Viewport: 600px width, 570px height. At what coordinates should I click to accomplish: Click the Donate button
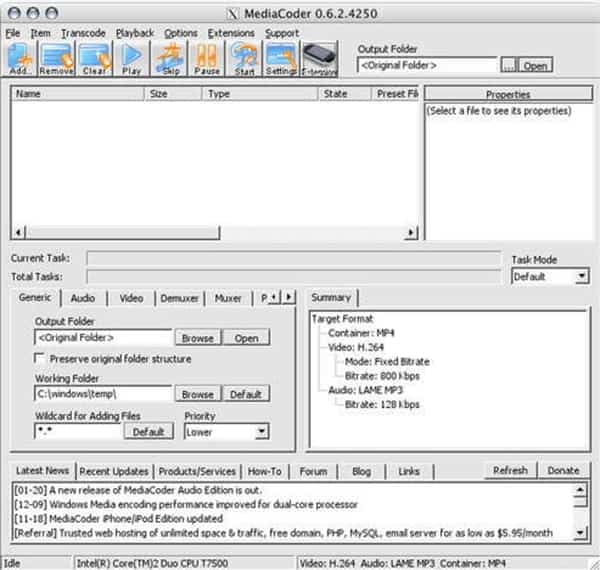[x=563, y=470]
